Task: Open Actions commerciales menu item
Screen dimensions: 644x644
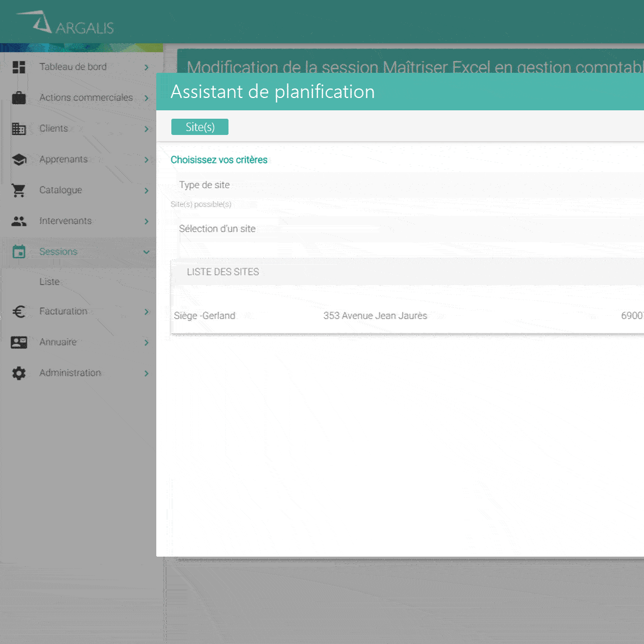Action: pyautogui.click(x=86, y=97)
